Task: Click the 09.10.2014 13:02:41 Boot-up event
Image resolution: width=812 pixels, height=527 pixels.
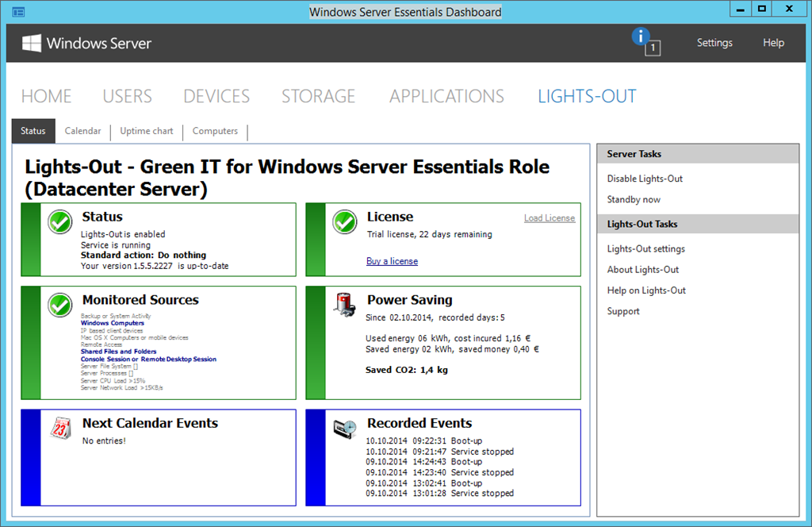Action: click(x=424, y=483)
